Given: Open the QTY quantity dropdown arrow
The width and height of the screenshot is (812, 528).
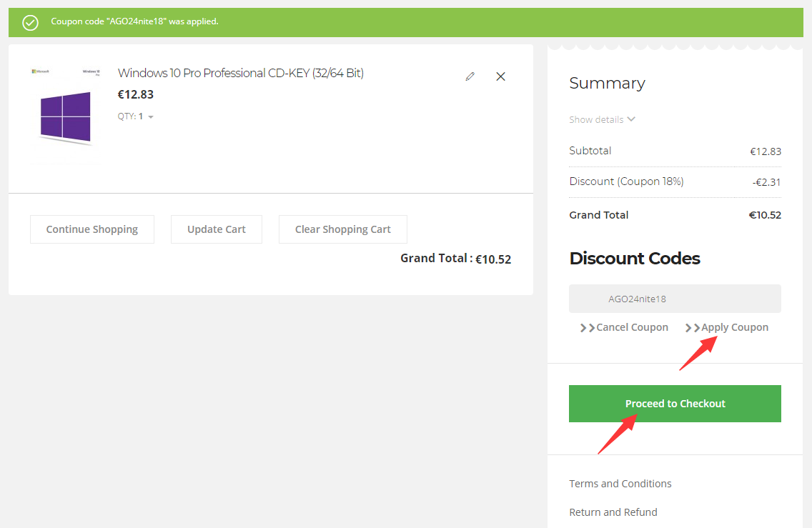Looking at the screenshot, I should coord(151,117).
